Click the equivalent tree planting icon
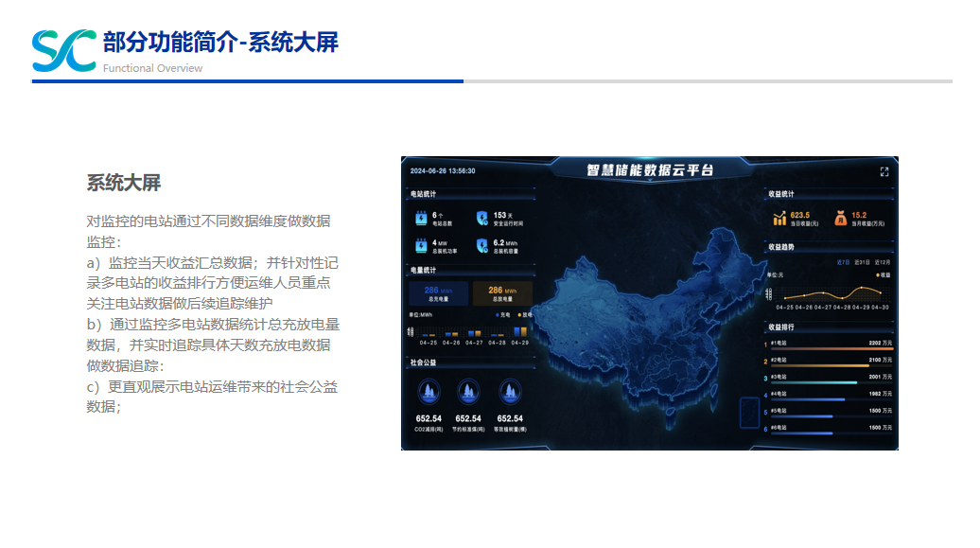This screenshot has height=548, width=980. 510,392
